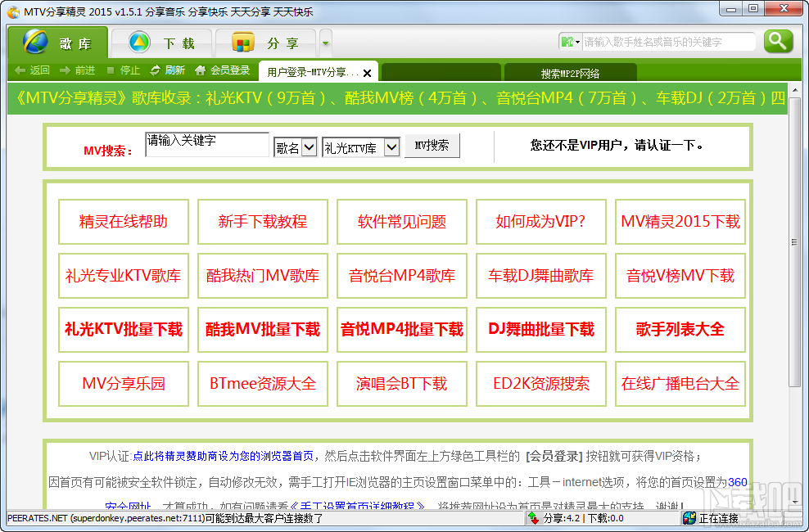Refresh the page with 刷新
Screen dimensions: 809x532
[x=167, y=70]
